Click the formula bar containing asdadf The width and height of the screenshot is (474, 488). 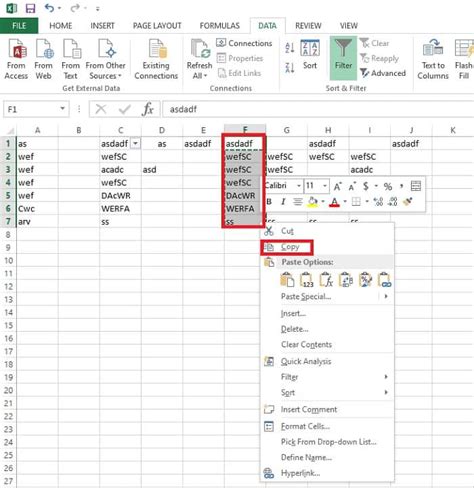tap(318, 109)
